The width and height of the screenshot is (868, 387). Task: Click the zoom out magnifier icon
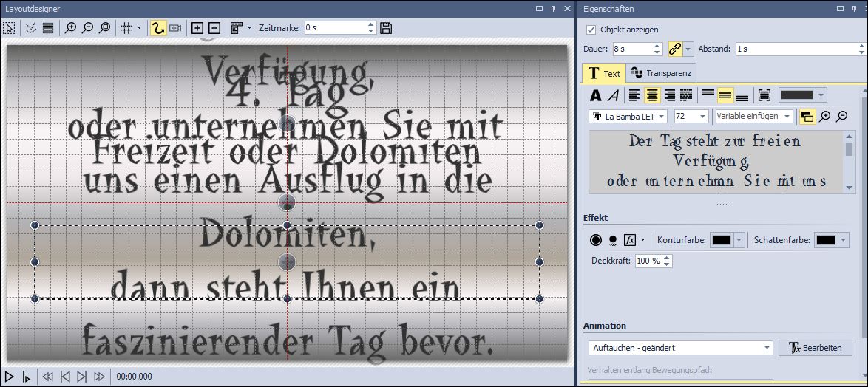pyautogui.click(x=87, y=28)
